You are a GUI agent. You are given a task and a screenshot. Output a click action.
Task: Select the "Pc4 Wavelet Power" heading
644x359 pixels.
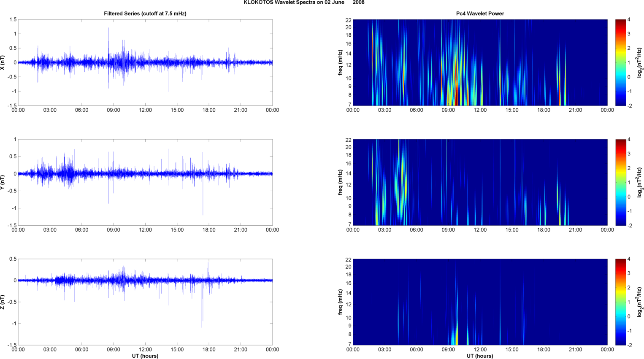pos(480,13)
